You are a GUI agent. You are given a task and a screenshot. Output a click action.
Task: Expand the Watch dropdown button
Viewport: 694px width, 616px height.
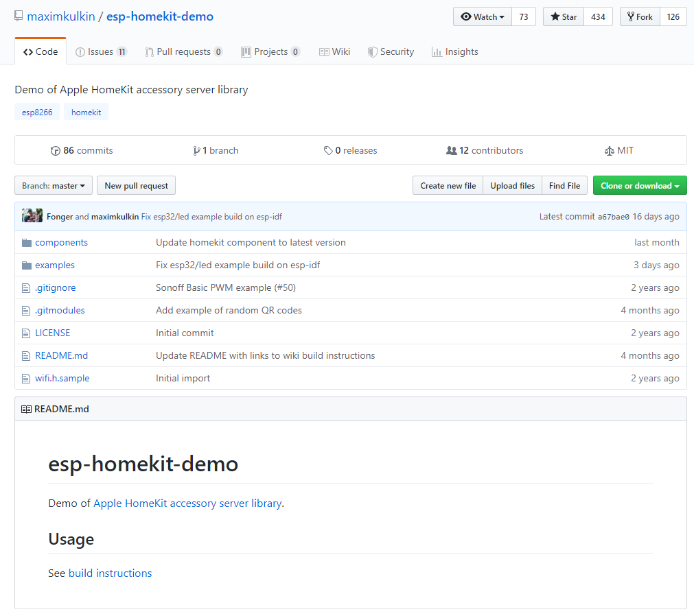(483, 16)
